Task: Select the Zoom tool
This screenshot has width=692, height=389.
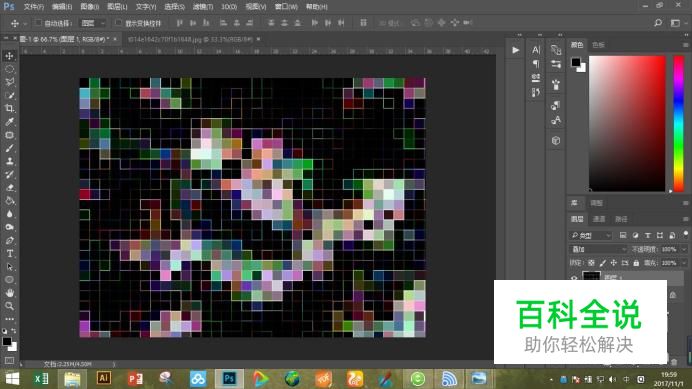Action: tap(9, 306)
